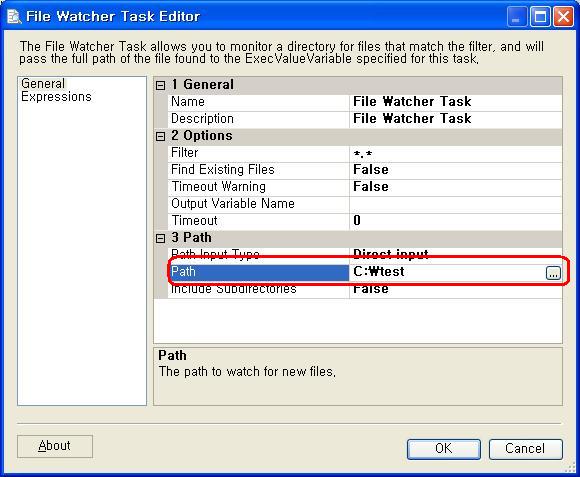Collapse the 1 General section
The image size is (580, 477).
[160, 85]
